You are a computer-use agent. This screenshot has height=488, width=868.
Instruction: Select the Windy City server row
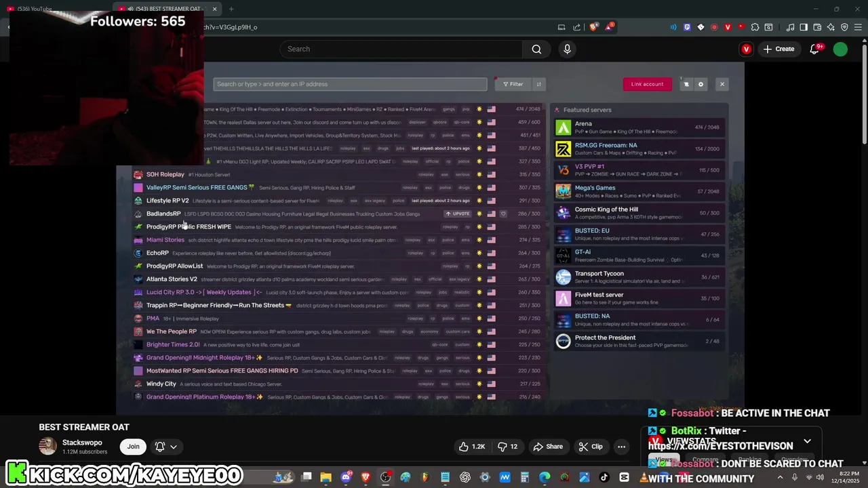click(339, 384)
